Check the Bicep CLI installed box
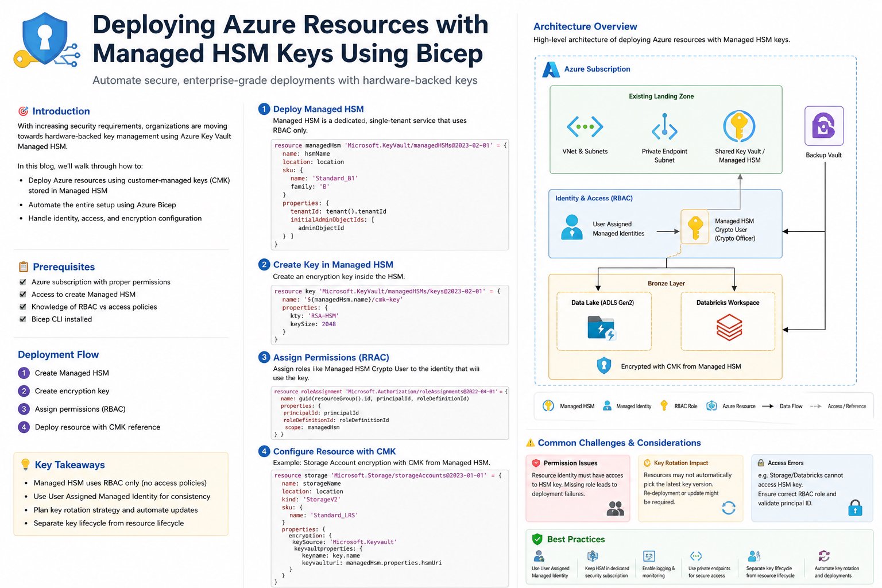Image resolution: width=882 pixels, height=588 pixels. (x=23, y=319)
